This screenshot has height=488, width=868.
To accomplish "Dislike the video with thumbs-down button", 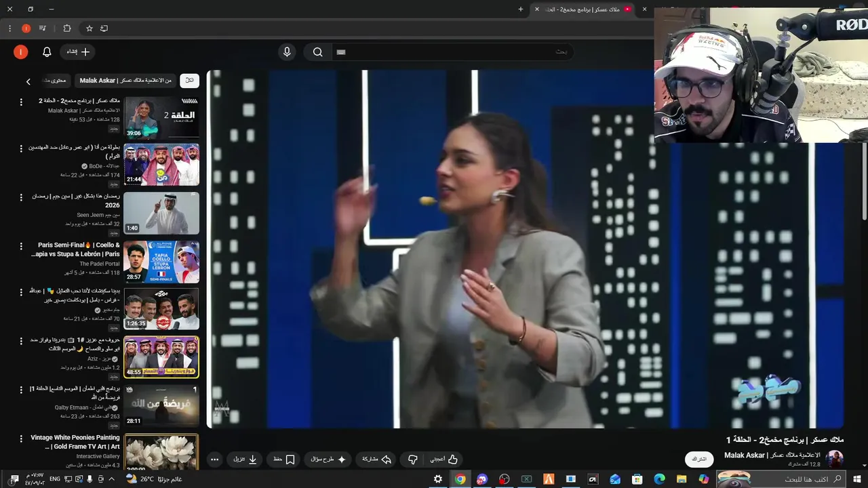I will [x=412, y=460].
